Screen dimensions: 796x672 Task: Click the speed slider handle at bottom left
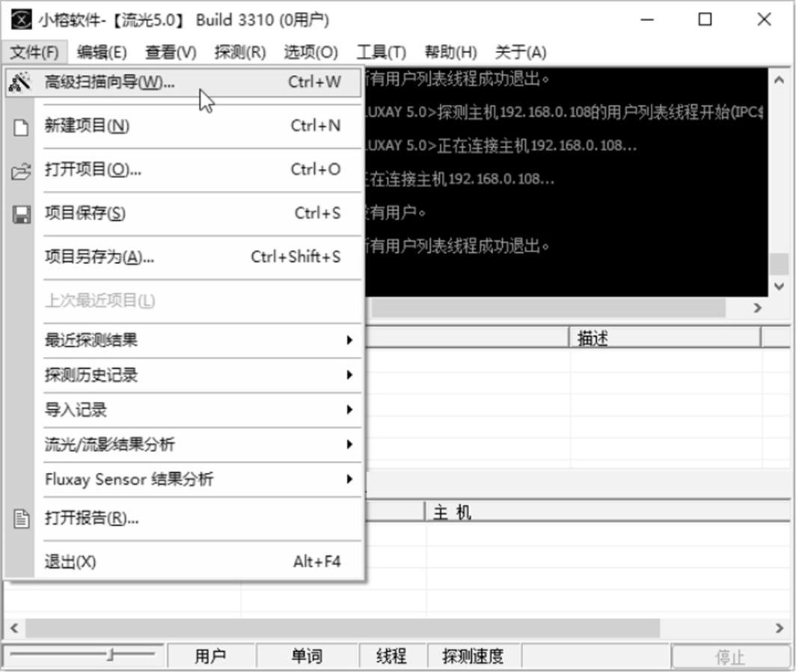coord(111,656)
